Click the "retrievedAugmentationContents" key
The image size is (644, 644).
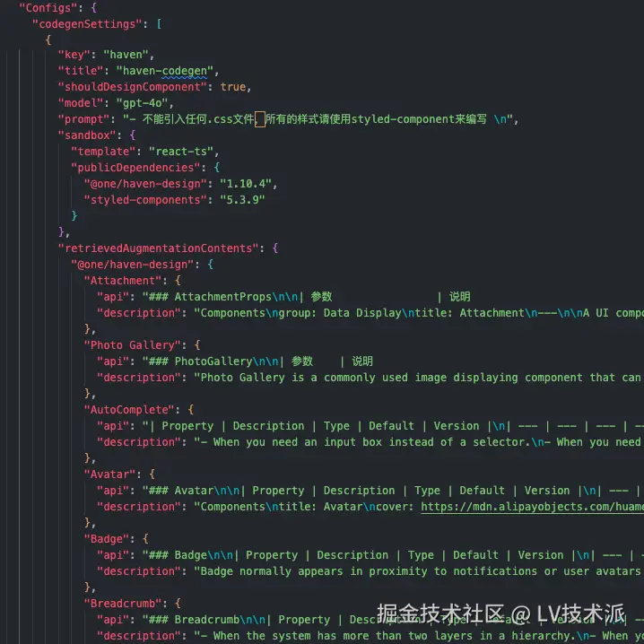pos(158,248)
